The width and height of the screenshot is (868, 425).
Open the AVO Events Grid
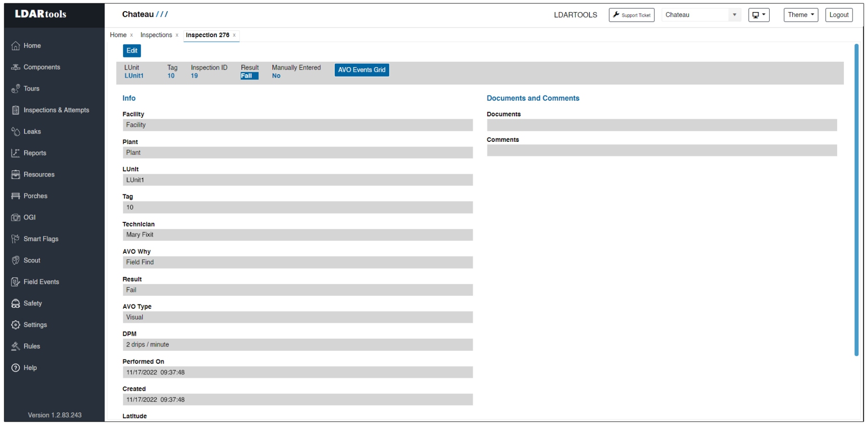362,70
